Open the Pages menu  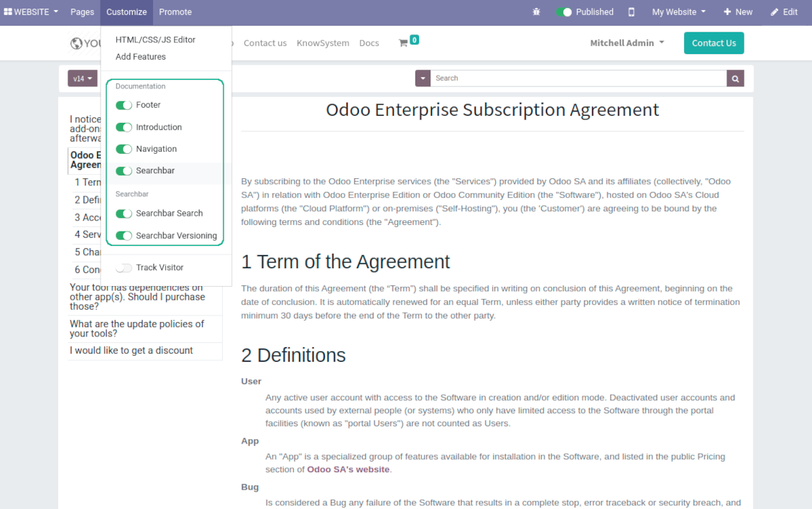point(83,12)
